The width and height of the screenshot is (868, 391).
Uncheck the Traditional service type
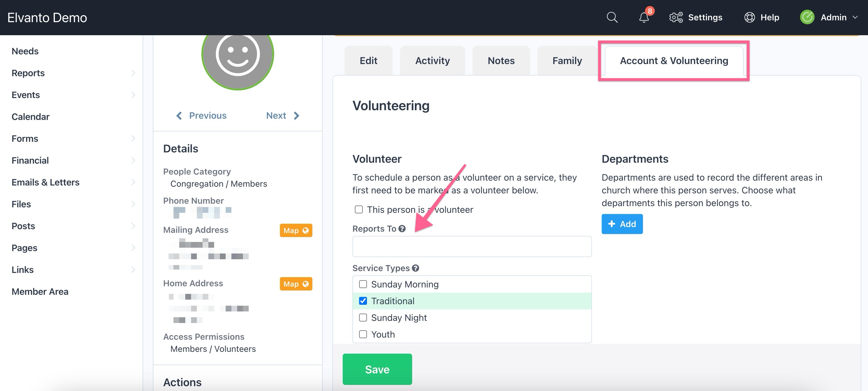363,301
